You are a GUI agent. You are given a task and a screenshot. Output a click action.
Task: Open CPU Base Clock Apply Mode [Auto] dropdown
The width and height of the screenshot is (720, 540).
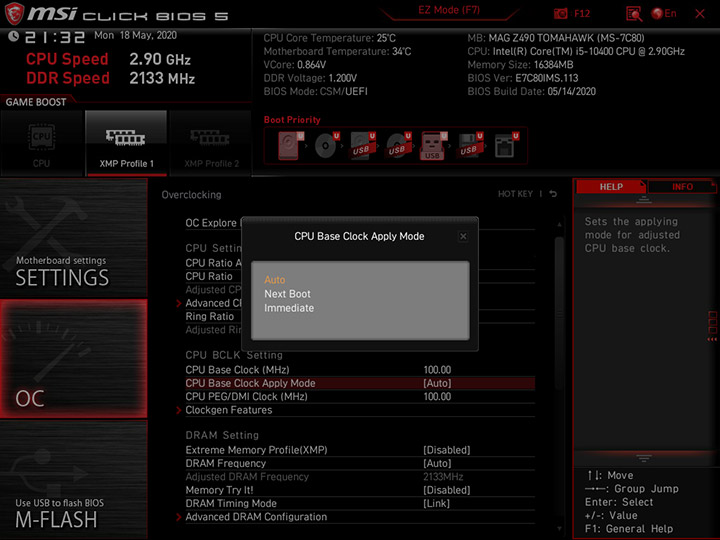pyautogui.click(x=360, y=383)
